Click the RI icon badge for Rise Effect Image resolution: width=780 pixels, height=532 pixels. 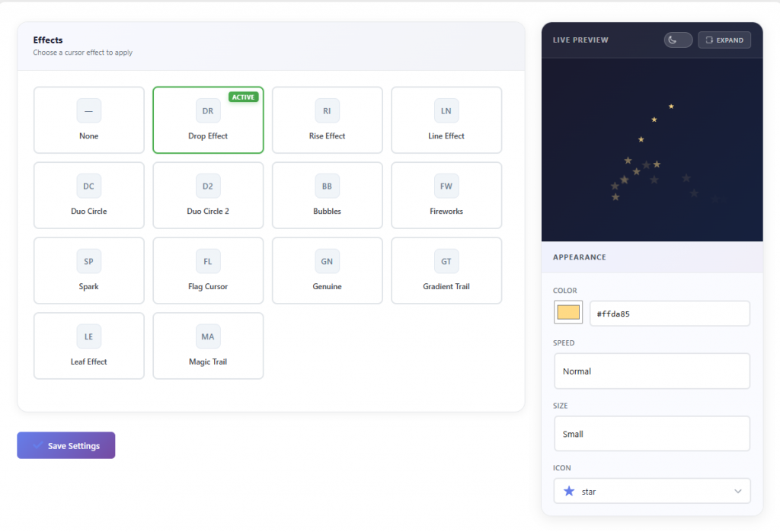click(x=327, y=111)
